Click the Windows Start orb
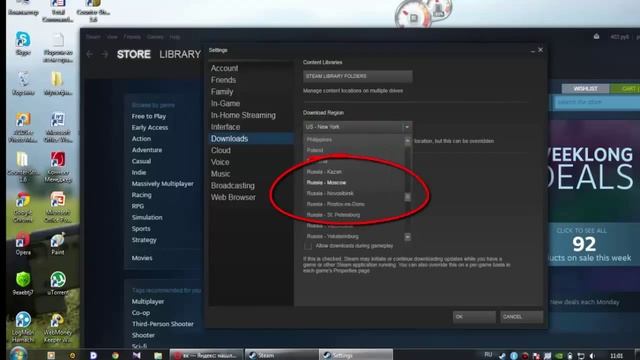The image size is (640, 360). click(x=18, y=353)
